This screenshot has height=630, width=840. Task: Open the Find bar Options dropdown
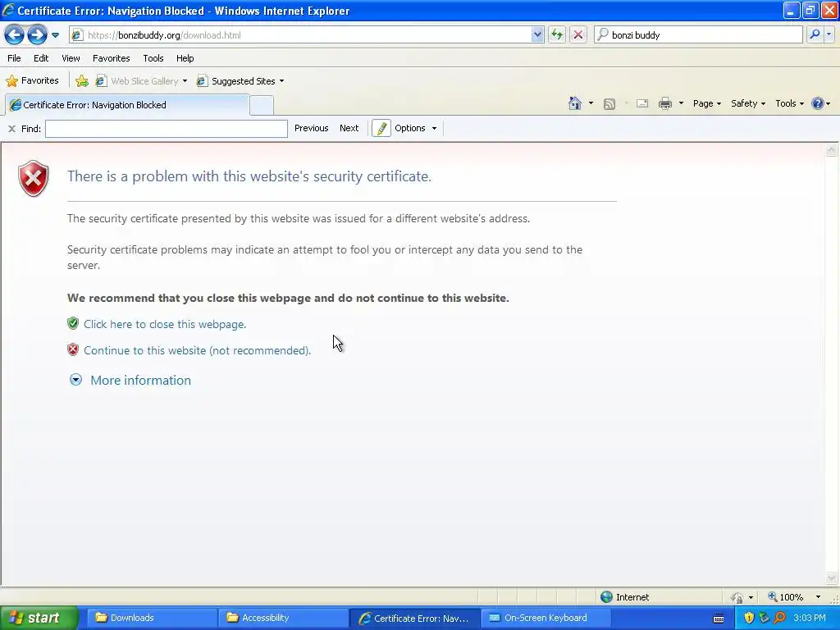click(416, 128)
